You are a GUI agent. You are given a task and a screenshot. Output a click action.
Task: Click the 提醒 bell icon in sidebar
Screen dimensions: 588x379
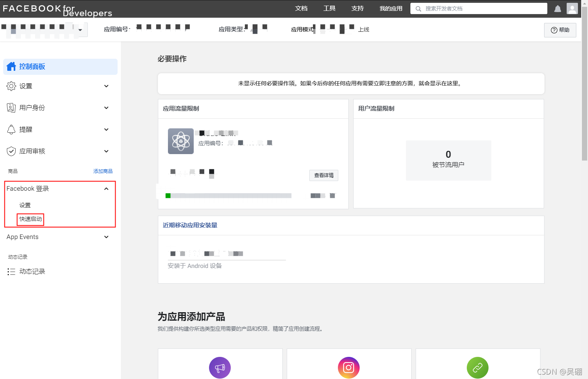11,130
